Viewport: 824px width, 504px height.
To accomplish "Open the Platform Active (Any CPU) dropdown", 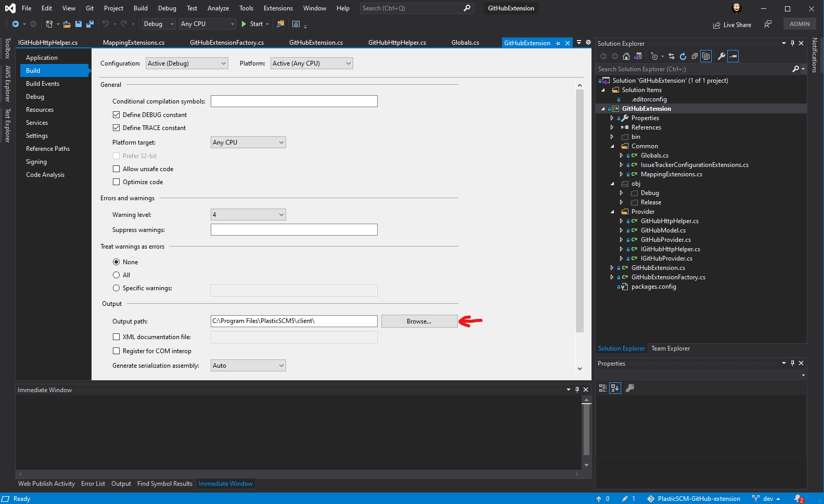I will coord(312,63).
